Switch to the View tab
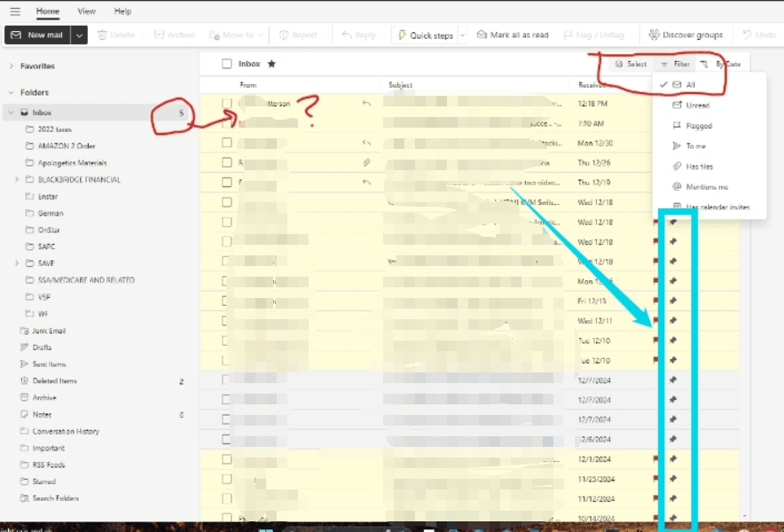The width and height of the screenshot is (784, 532). pos(87,11)
